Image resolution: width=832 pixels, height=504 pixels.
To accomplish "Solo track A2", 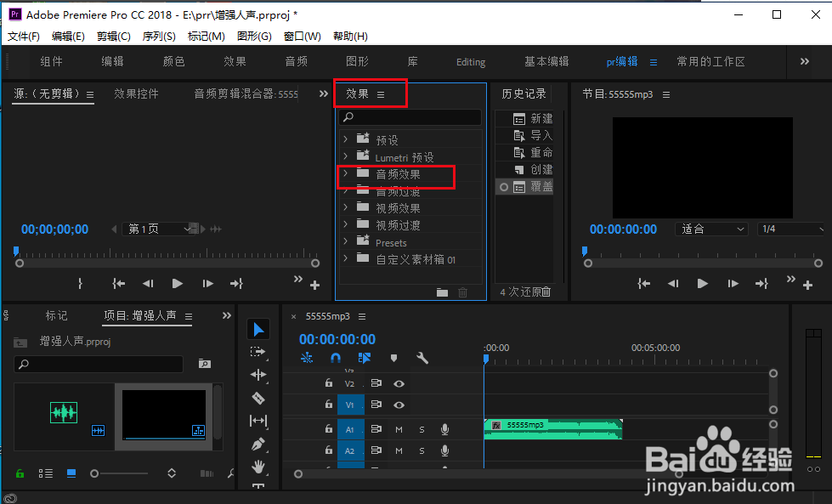I will (x=422, y=450).
